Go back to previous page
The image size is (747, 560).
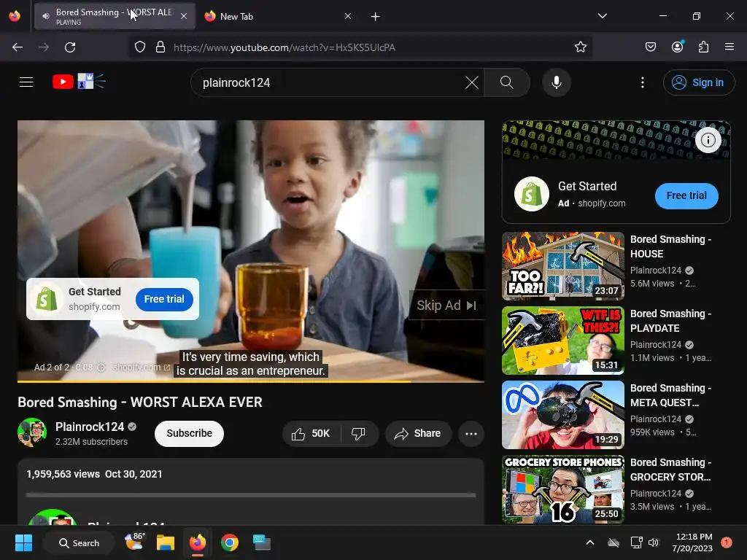(18, 47)
